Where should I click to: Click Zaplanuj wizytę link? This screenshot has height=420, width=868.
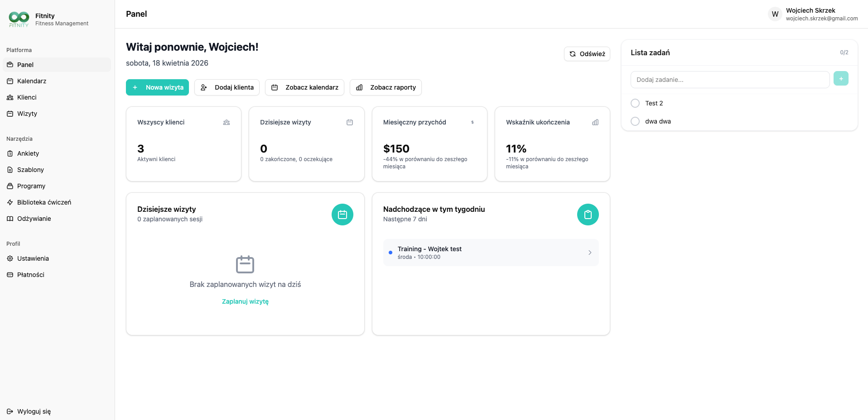tap(245, 301)
